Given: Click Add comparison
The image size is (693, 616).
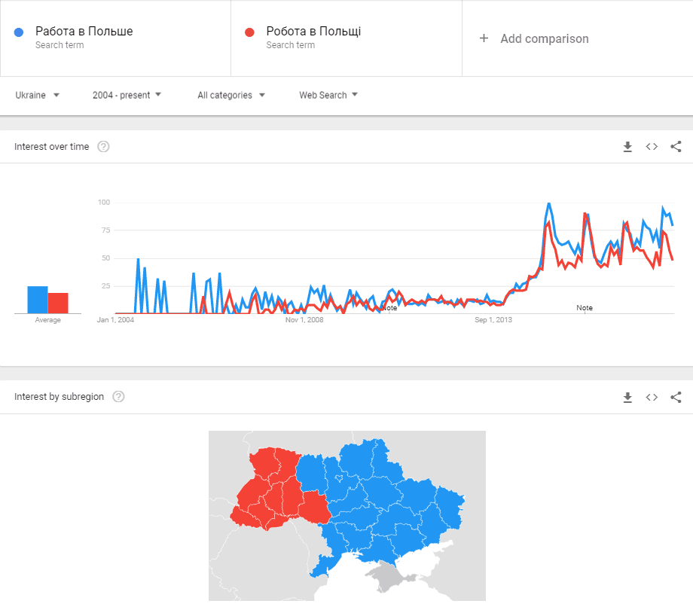Looking at the screenshot, I should coord(535,38).
